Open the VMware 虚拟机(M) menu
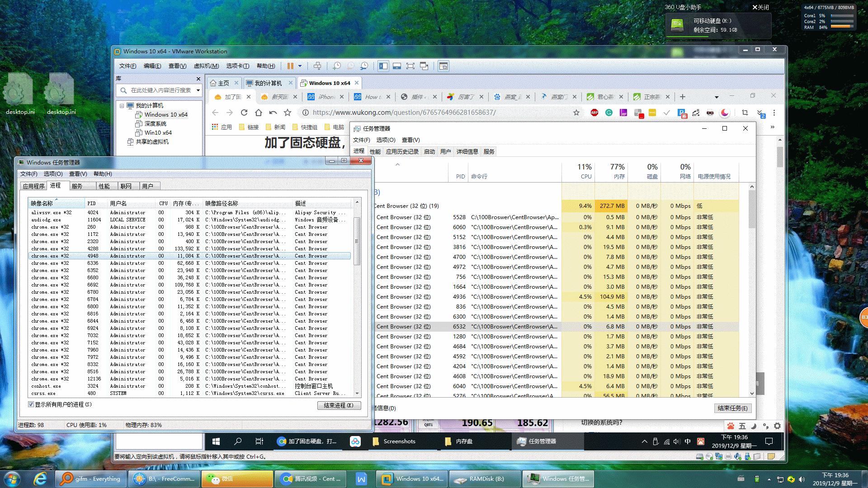868x488 pixels. click(206, 66)
